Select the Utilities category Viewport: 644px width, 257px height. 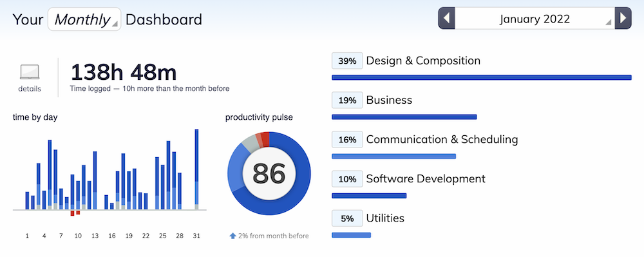[x=385, y=218]
